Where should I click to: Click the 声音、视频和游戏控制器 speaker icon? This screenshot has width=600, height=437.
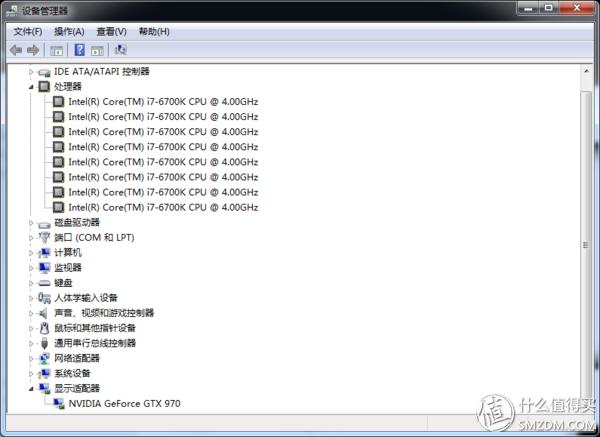coord(44,313)
